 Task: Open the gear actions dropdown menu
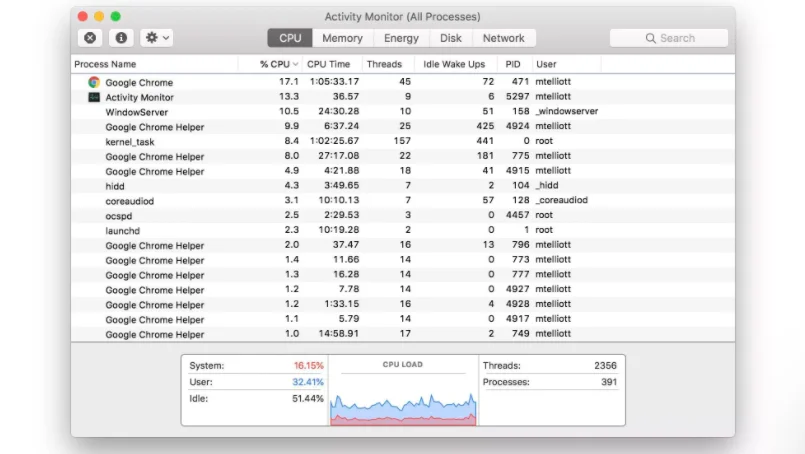point(156,38)
